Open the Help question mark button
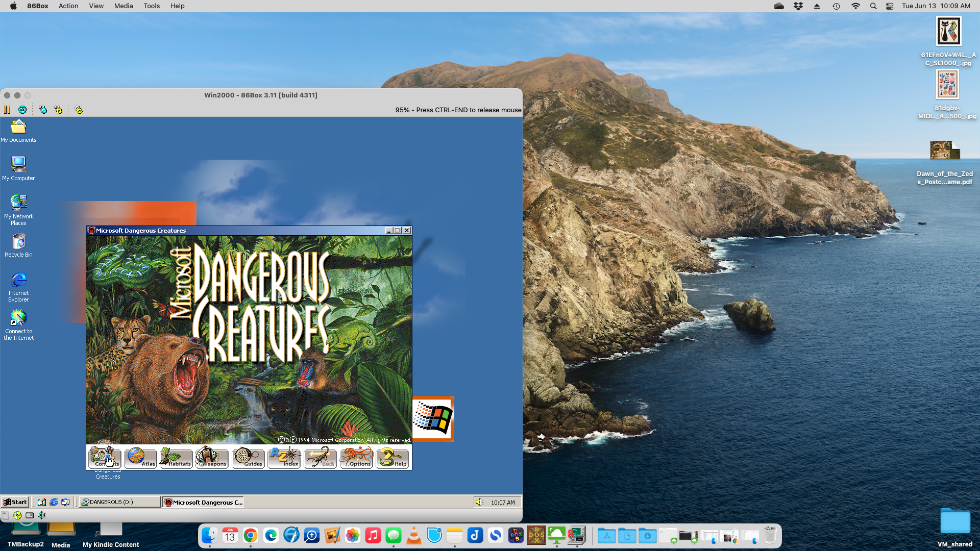This screenshot has width=980, height=551. [x=392, y=457]
